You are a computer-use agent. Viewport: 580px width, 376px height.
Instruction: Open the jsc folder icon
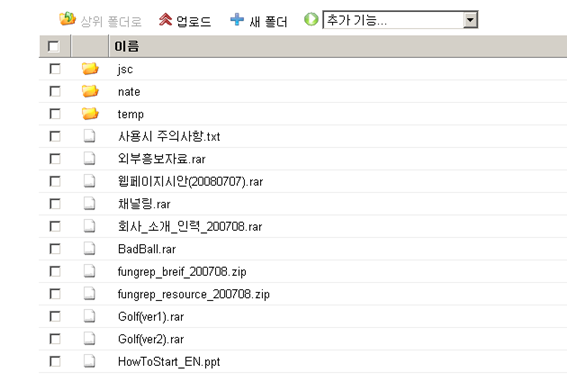pos(90,68)
